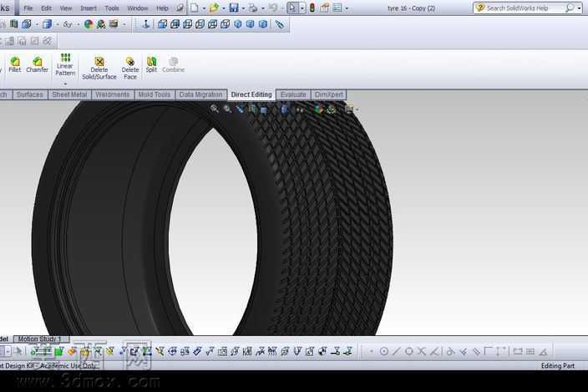588x392 pixels.
Task: Switch to the Weldments tab
Action: click(x=112, y=94)
